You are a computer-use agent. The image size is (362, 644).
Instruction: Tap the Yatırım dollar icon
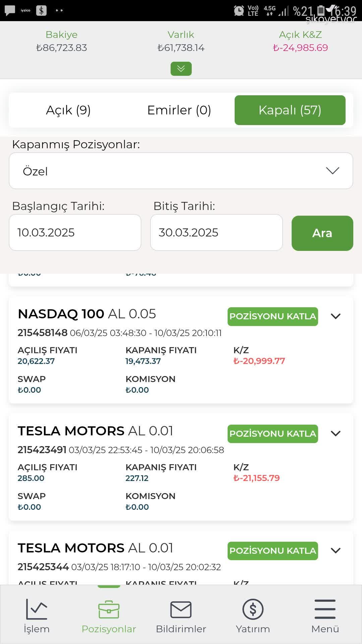(x=253, y=609)
